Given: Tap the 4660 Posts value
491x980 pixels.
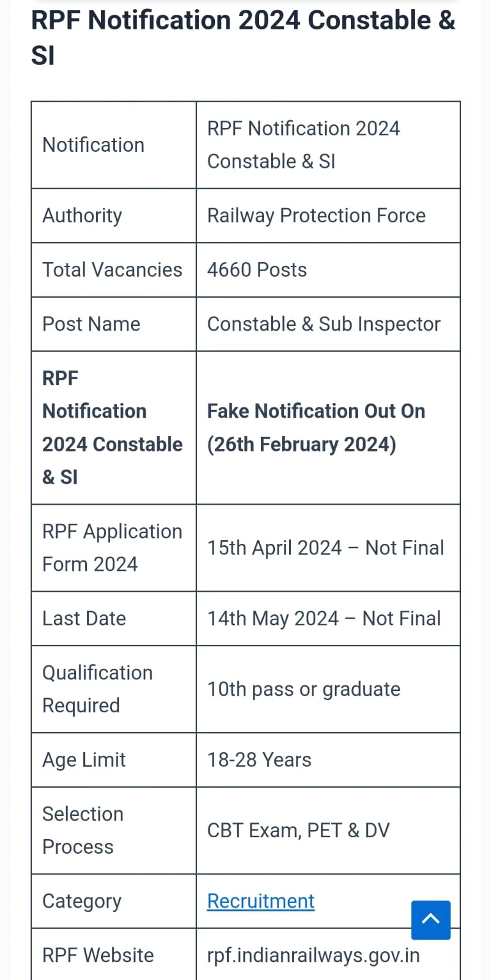Looking at the screenshot, I should pyautogui.click(x=257, y=269).
